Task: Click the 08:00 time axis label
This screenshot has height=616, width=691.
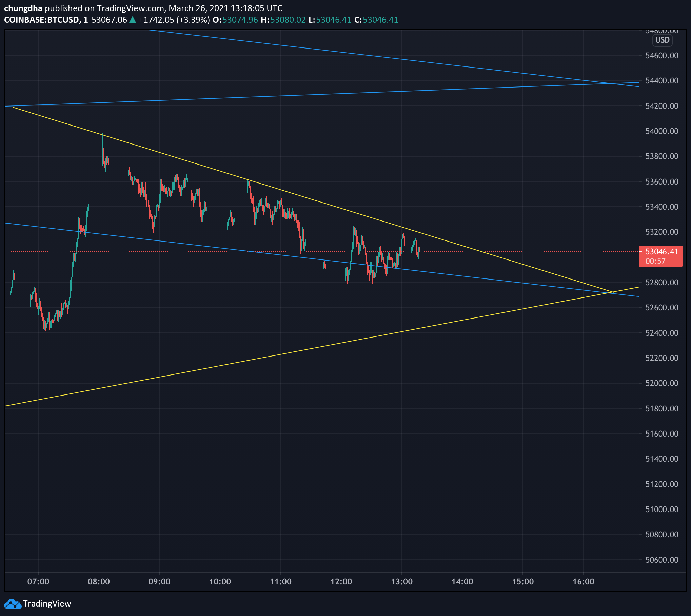Action: pos(99,582)
